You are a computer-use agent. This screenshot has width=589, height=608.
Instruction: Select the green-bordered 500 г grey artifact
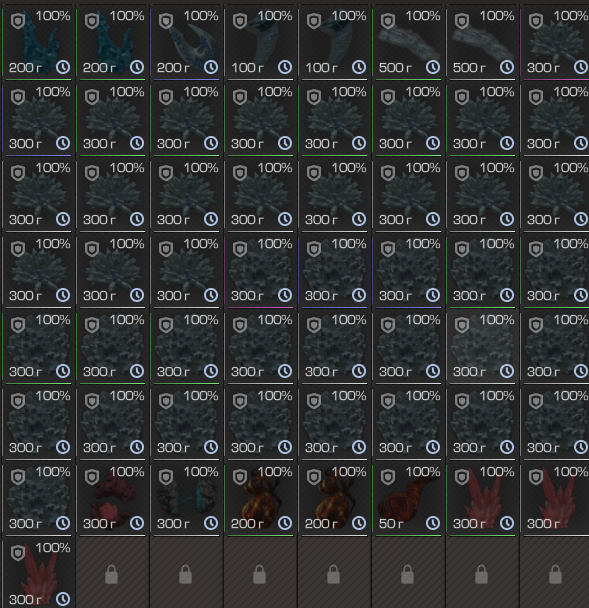point(408,42)
